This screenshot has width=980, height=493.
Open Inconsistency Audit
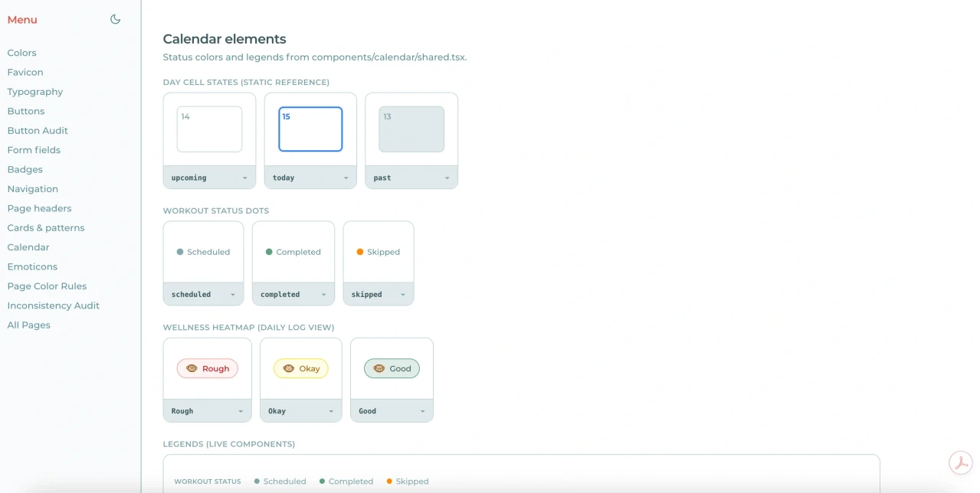coord(54,305)
